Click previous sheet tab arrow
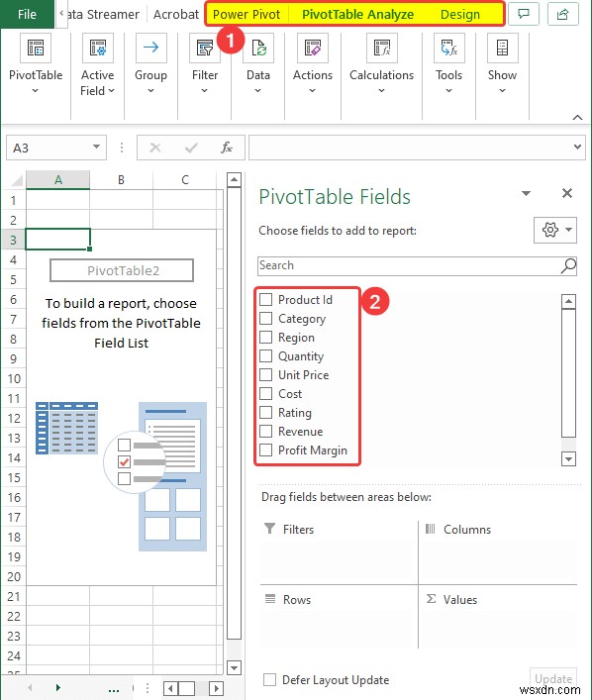This screenshot has height=700, width=592. pyautogui.click(x=30, y=687)
